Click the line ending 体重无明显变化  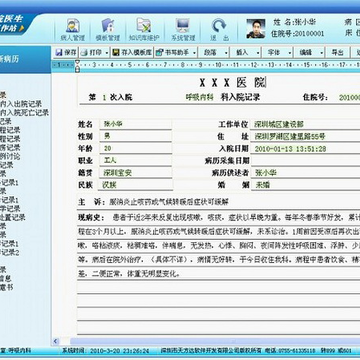pos(219,274)
